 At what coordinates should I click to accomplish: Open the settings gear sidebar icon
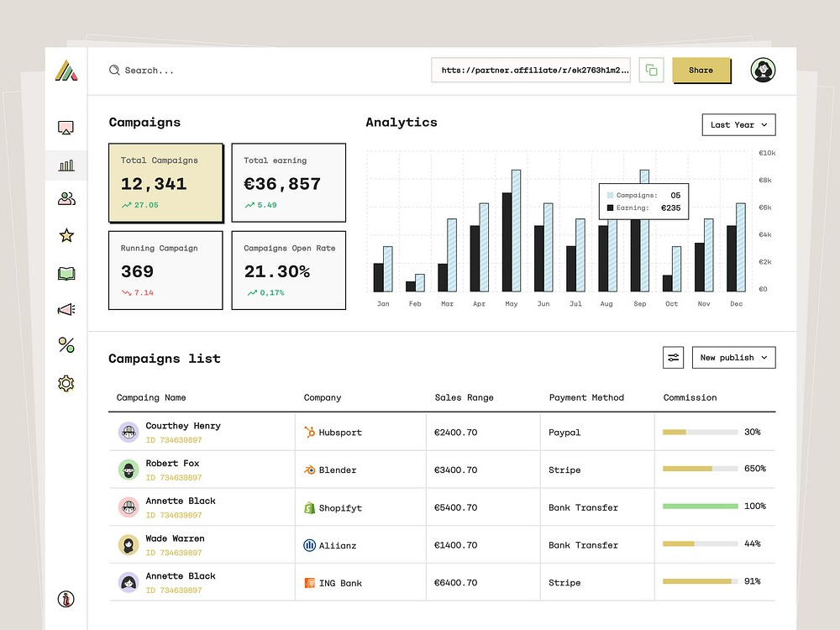pyautogui.click(x=66, y=384)
